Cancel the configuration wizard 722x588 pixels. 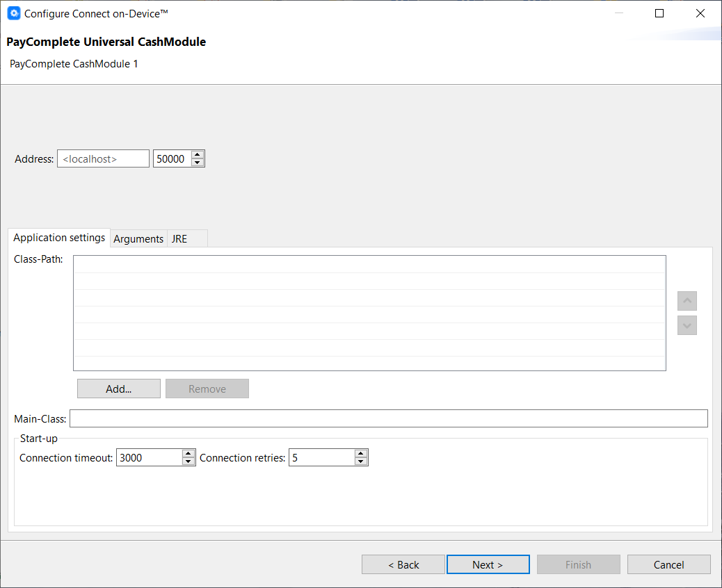668,564
